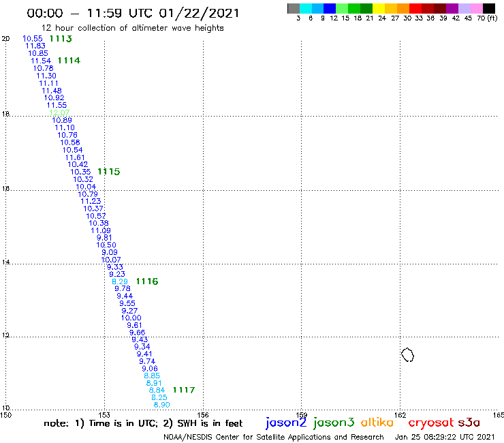Click the subtitle about altimeter wave heights
Viewport: 504px width, 443px height.
pyautogui.click(x=132, y=29)
